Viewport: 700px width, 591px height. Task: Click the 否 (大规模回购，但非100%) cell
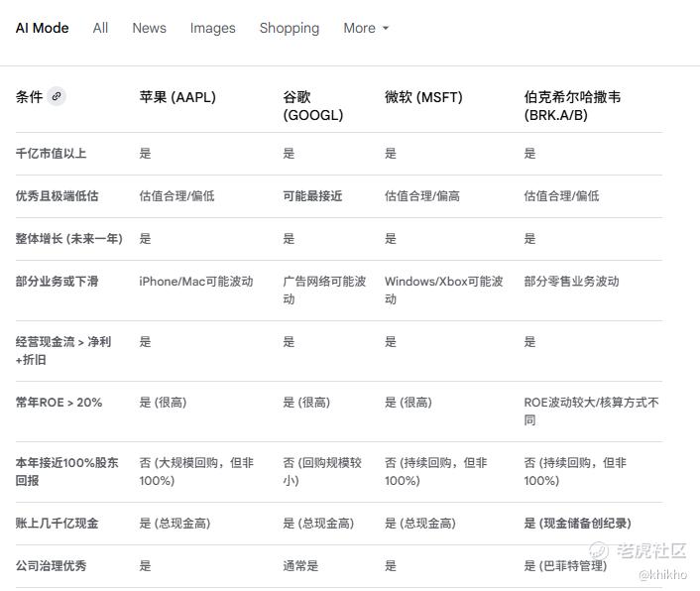196,471
